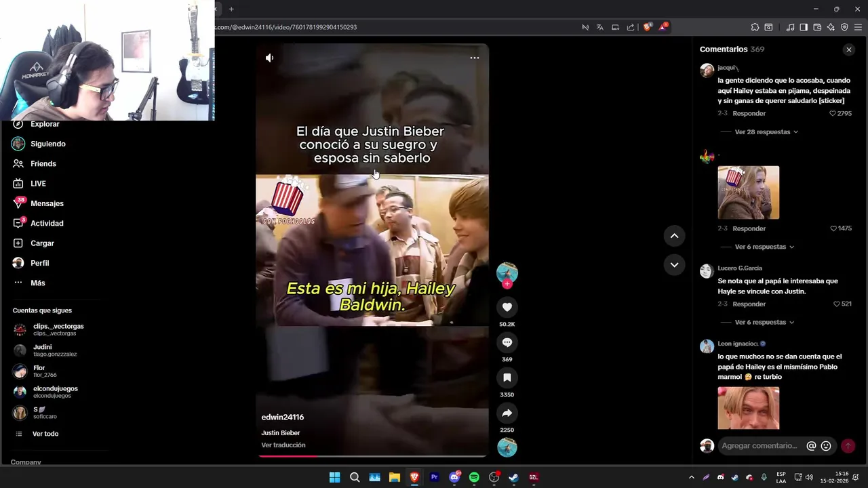This screenshot has height=488, width=868.
Task: Follow the creator with the red plus badge
Action: [507, 285]
